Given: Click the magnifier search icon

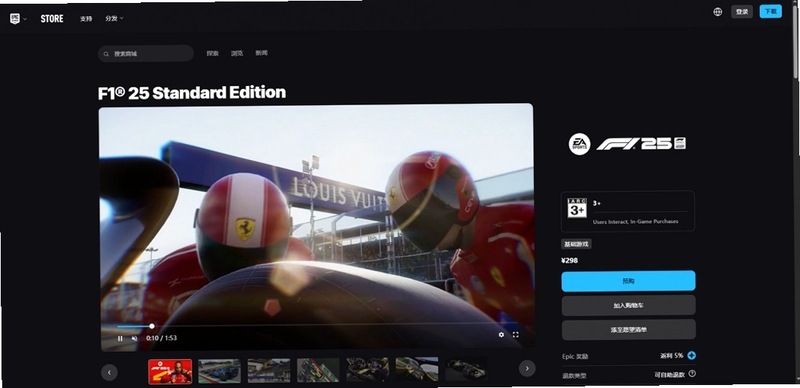Looking at the screenshot, I should point(106,54).
